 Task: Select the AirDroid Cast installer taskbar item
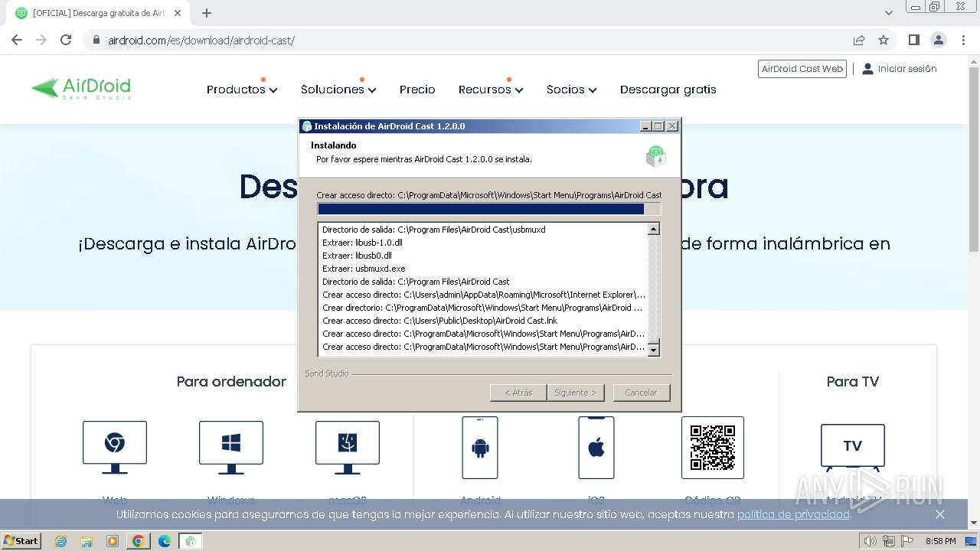click(191, 541)
